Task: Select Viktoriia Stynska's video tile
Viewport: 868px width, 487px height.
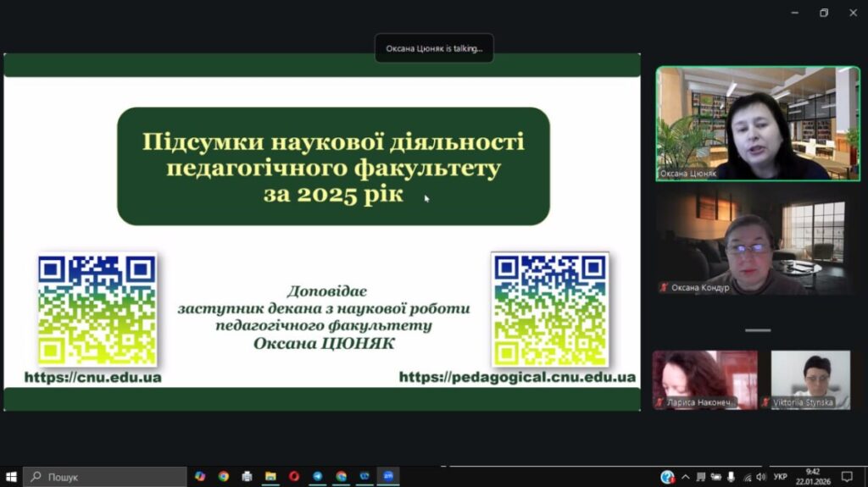Action: pos(810,379)
